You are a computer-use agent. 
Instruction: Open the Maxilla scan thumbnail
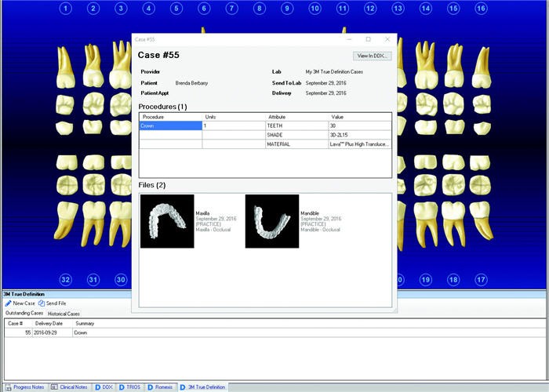[x=167, y=221]
